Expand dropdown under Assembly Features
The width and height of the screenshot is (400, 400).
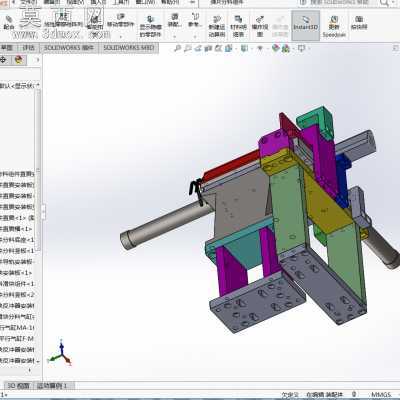click(174, 36)
